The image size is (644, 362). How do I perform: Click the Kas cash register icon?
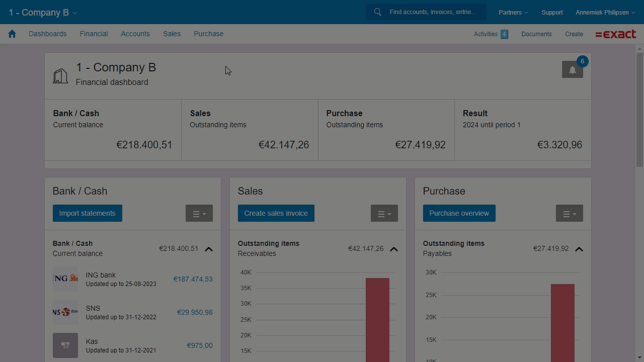[65, 345]
